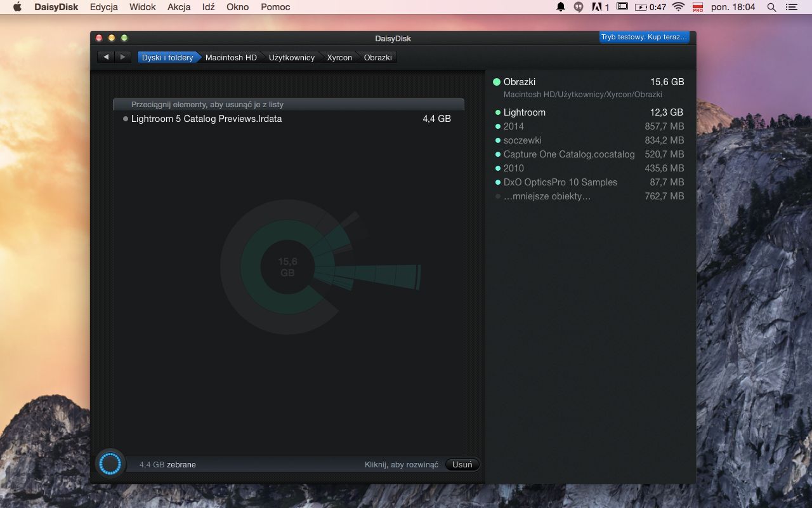Click the blue circular collector icon
This screenshot has height=508, width=812.
(x=110, y=464)
